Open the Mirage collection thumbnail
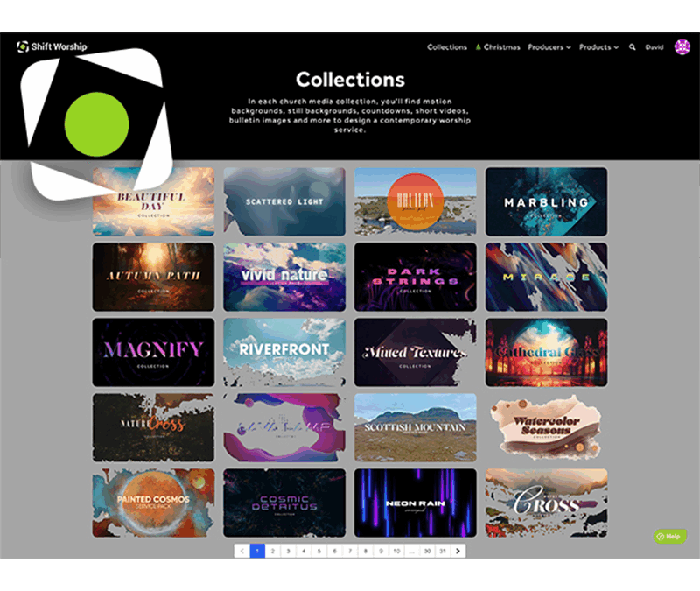The height and width of the screenshot is (591, 700). click(x=546, y=277)
